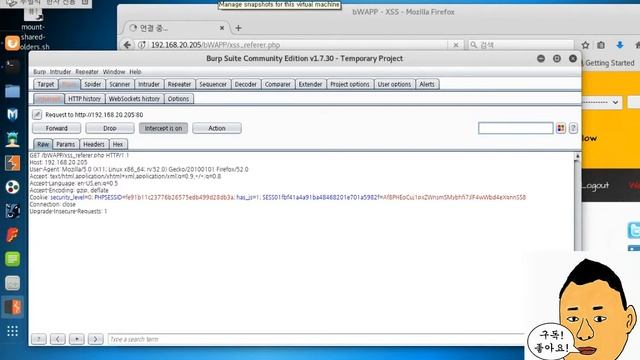The image size is (640, 360).
Task: Click the Twitter icon on bWAPP page
Action: pyautogui.click(x=634, y=230)
